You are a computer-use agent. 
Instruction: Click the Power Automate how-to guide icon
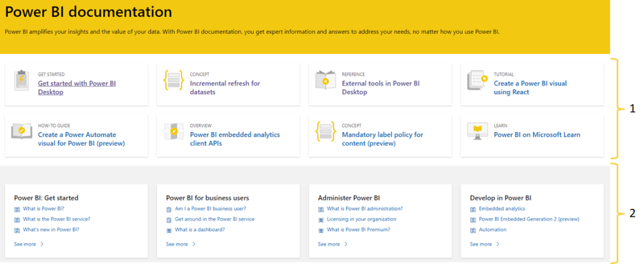click(22, 132)
